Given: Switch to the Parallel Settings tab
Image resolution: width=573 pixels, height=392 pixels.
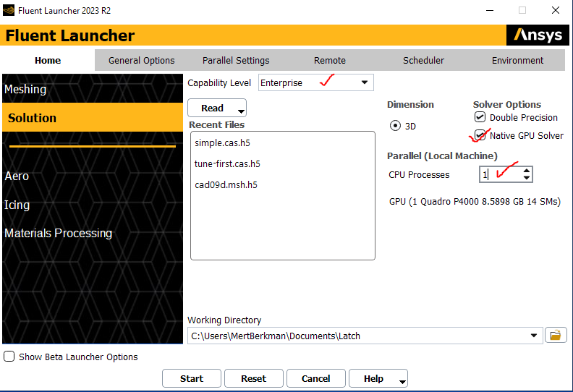Looking at the screenshot, I should point(236,61).
